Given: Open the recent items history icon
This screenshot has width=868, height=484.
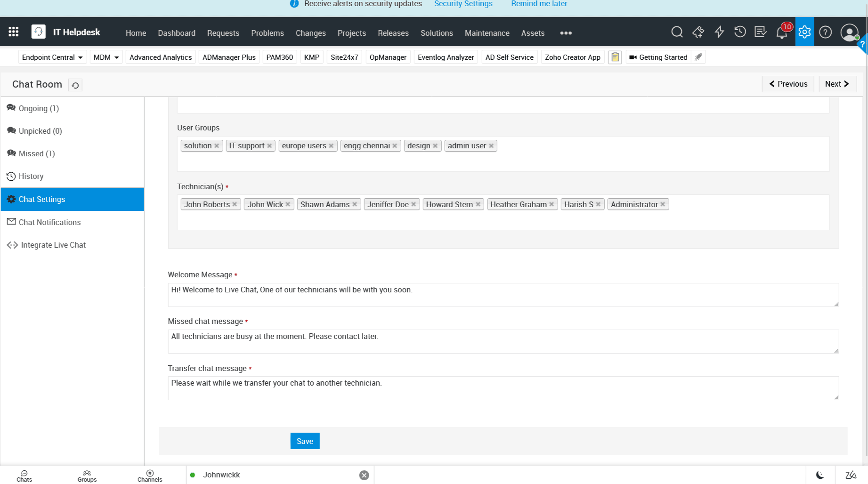Looking at the screenshot, I should (x=740, y=32).
